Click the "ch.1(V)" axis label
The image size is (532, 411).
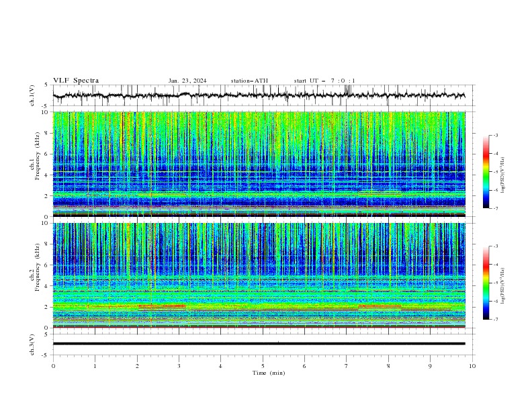32,95
